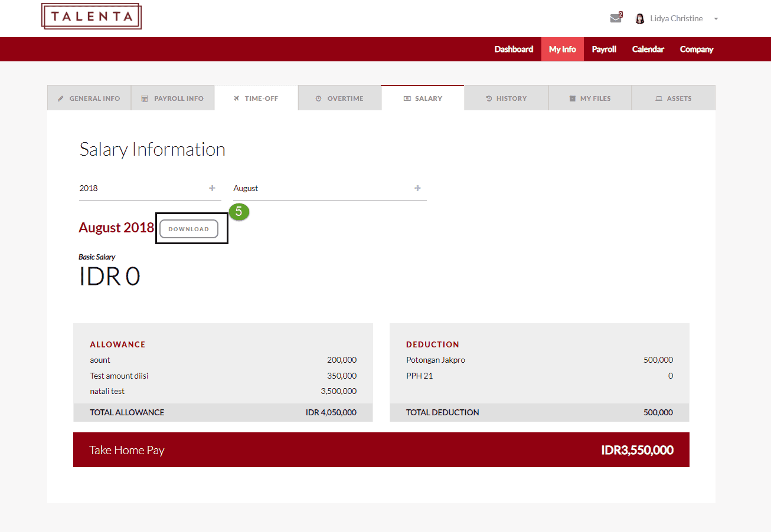Go to the Dashboard menu
The width and height of the screenshot is (771, 532).
[x=514, y=50]
